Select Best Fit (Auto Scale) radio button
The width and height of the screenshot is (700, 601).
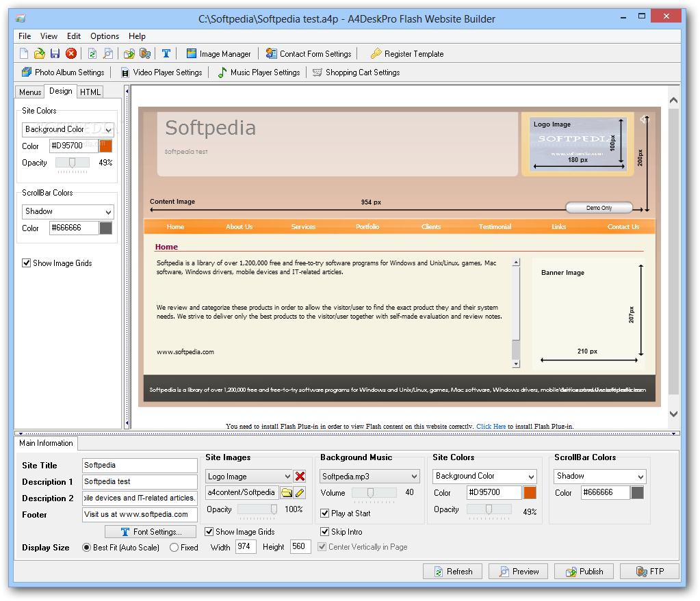(87, 548)
